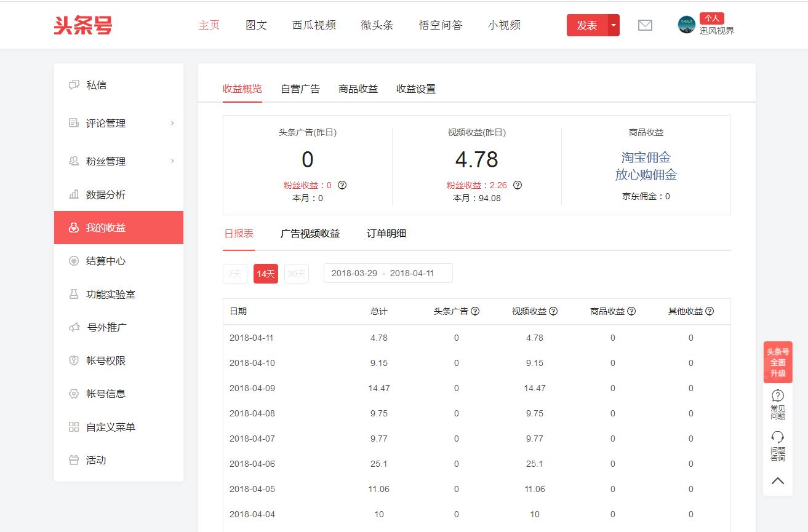The height and width of the screenshot is (532, 808).
Task: Expand the 粉丝管理 submenu chevron
Action: [172, 161]
